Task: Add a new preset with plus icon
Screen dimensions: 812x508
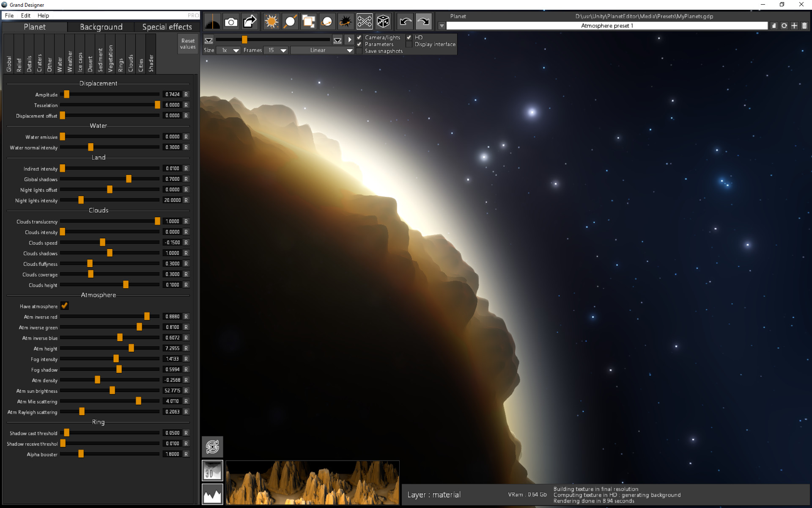Action: (794, 25)
